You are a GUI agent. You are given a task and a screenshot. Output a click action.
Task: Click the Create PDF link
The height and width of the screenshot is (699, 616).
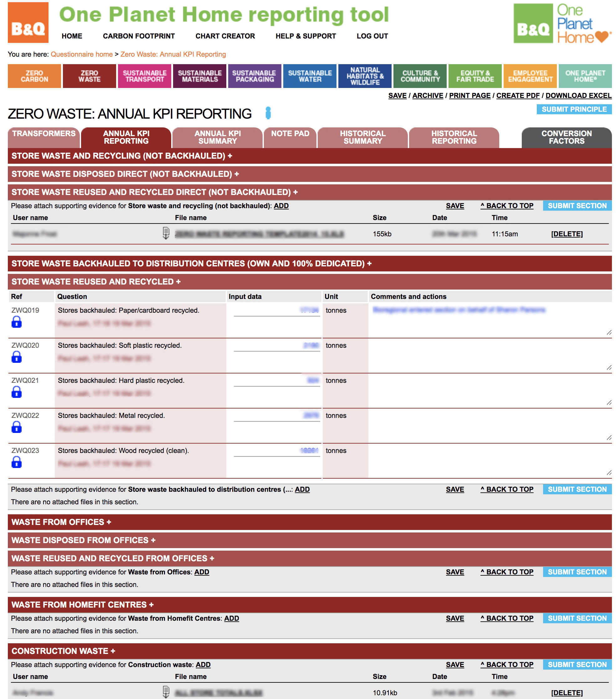point(518,96)
